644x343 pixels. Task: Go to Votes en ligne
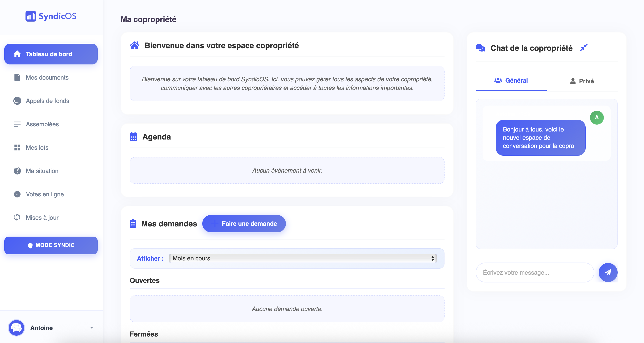coord(45,194)
